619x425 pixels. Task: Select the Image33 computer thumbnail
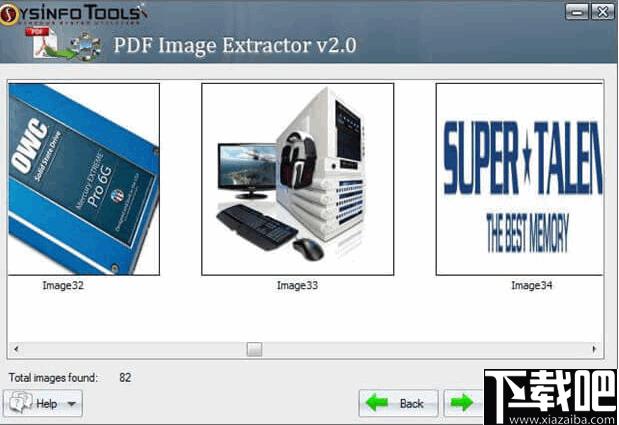pos(298,179)
